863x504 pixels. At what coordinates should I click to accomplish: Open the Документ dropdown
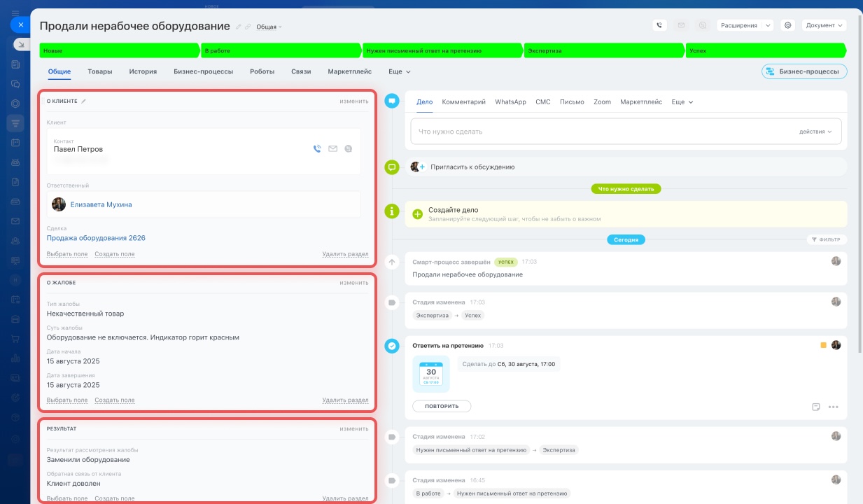pyautogui.click(x=824, y=25)
